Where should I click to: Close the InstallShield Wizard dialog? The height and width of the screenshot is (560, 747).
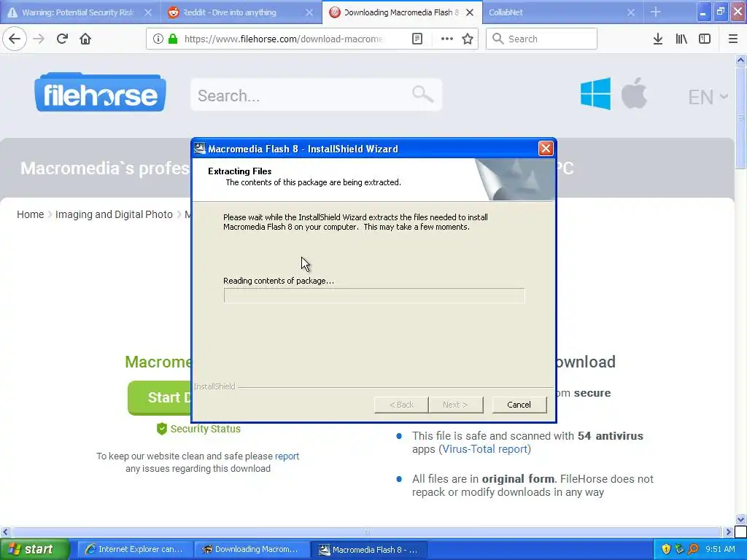546,149
